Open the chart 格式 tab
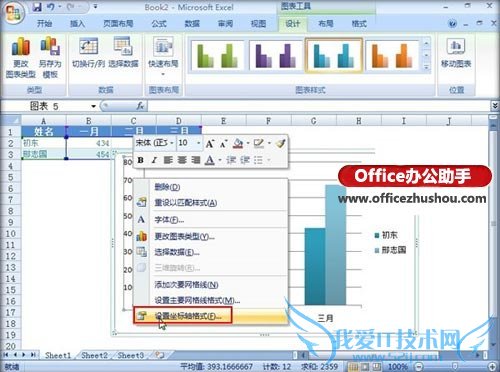Screen dimensions: 500x372 click(359, 24)
